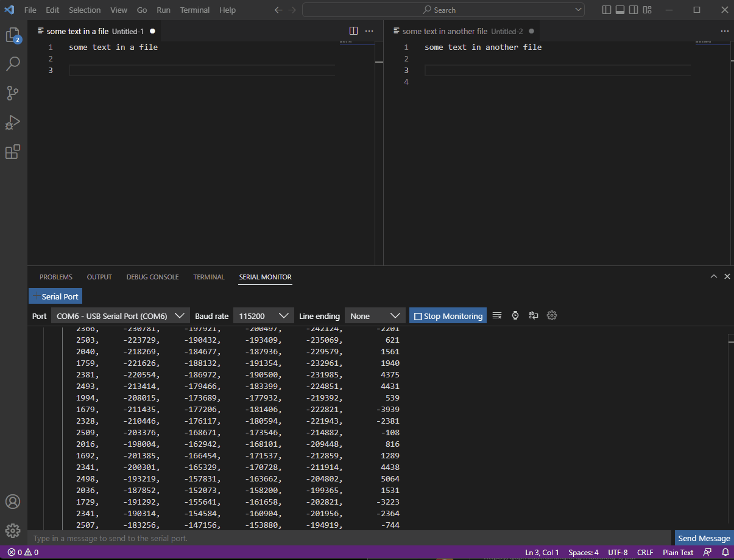
Task: Switch to the OUTPUT tab
Action: point(99,277)
